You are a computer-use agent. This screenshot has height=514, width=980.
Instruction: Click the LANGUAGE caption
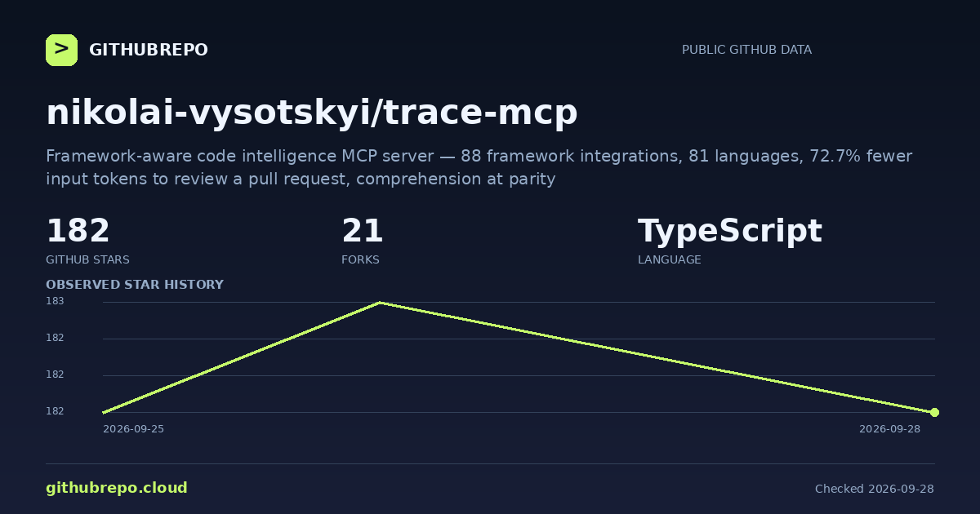669,259
